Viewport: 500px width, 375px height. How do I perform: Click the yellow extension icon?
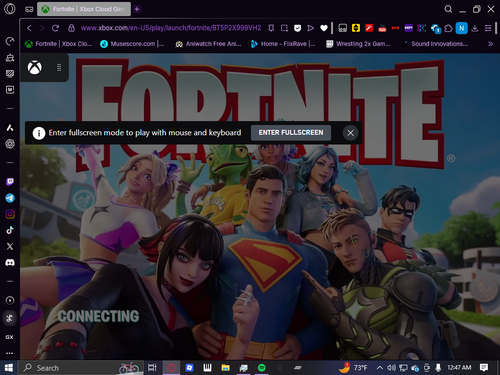(356, 28)
